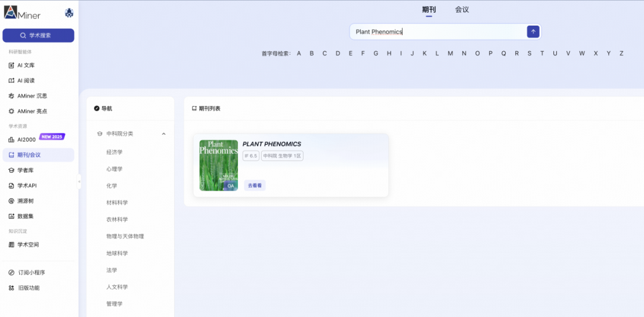The height and width of the screenshot is (317, 644).
Task: Click the NEW 2025 badge
Action: point(52,136)
